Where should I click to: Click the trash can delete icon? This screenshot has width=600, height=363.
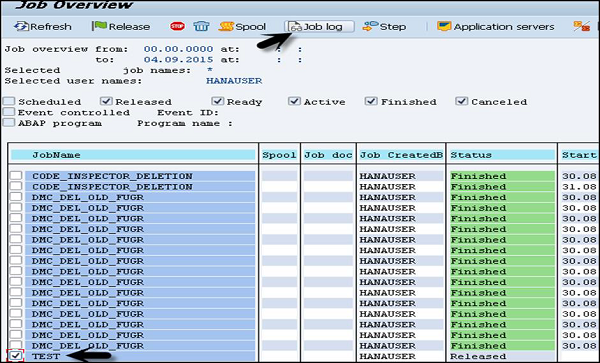[201, 26]
